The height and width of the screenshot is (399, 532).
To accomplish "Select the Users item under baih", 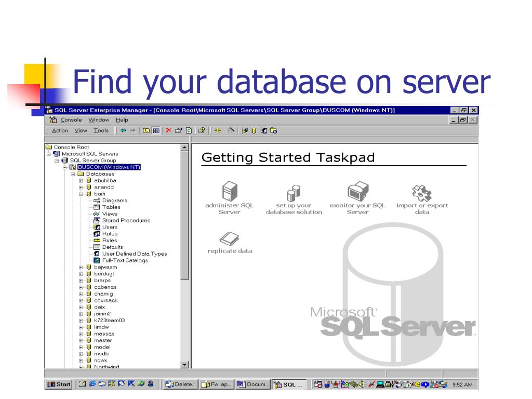I will click(x=110, y=228).
